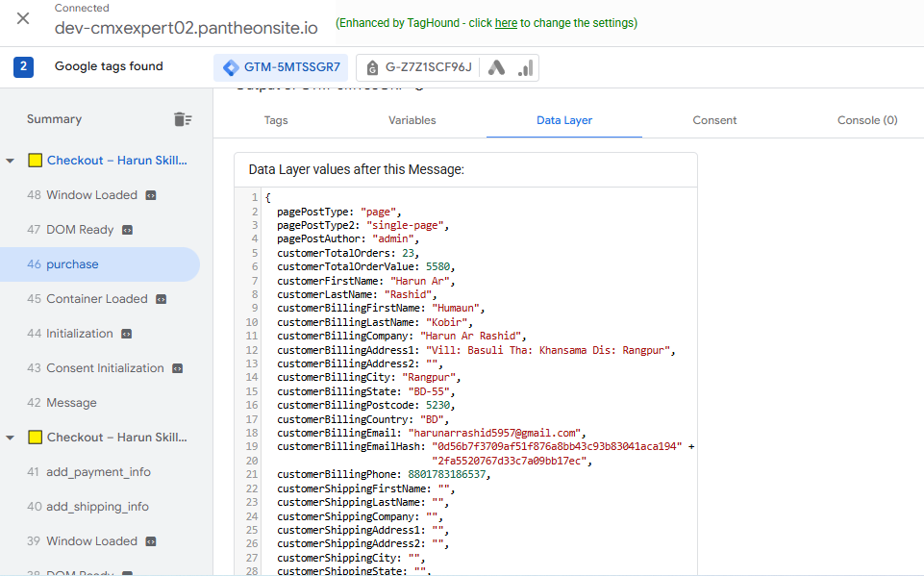Click customerBillingEmailHash first hash string
This screenshot has width=924, height=576.
click(557, 447)
